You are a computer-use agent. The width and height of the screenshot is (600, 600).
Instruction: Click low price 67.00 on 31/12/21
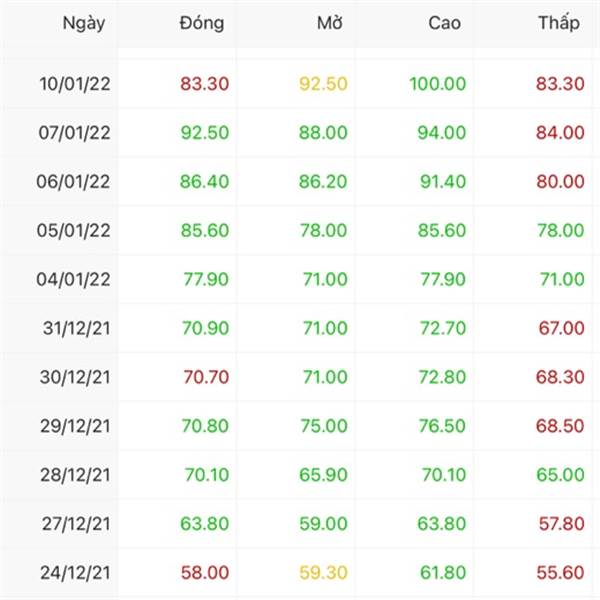click(x=561, y=328)
